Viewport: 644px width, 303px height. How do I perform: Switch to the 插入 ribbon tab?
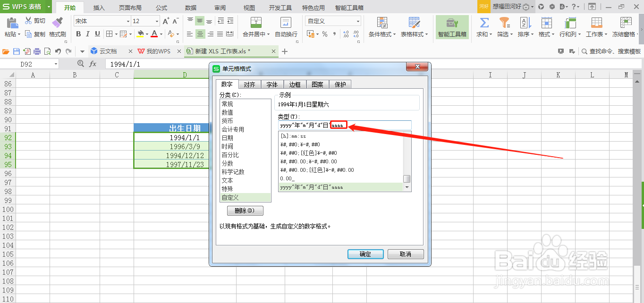[99, 8]
